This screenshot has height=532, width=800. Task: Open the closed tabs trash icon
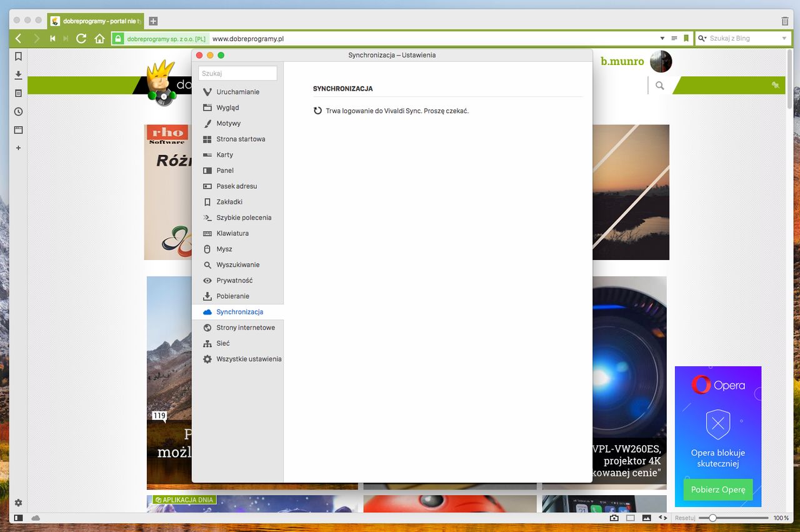[x=785, y=21]
